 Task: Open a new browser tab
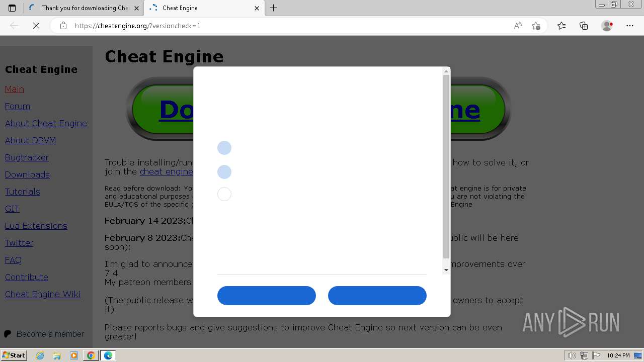274,8
